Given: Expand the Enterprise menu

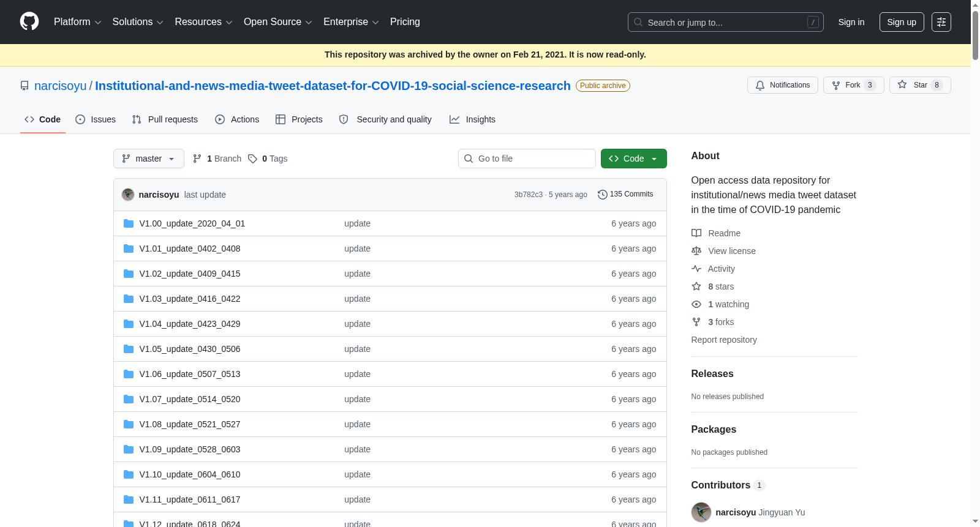Looking at the screenshot, I should [351, 22].
